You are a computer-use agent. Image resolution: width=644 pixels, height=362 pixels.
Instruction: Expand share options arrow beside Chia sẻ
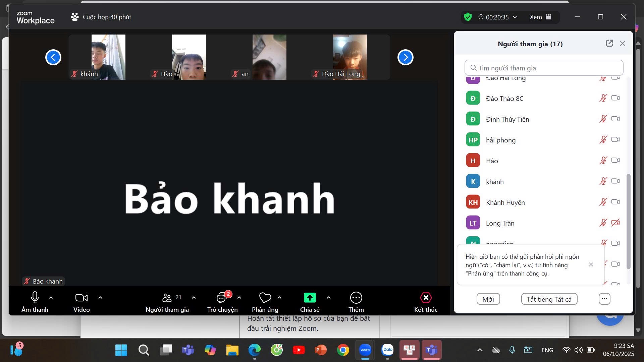coord(329,298)
